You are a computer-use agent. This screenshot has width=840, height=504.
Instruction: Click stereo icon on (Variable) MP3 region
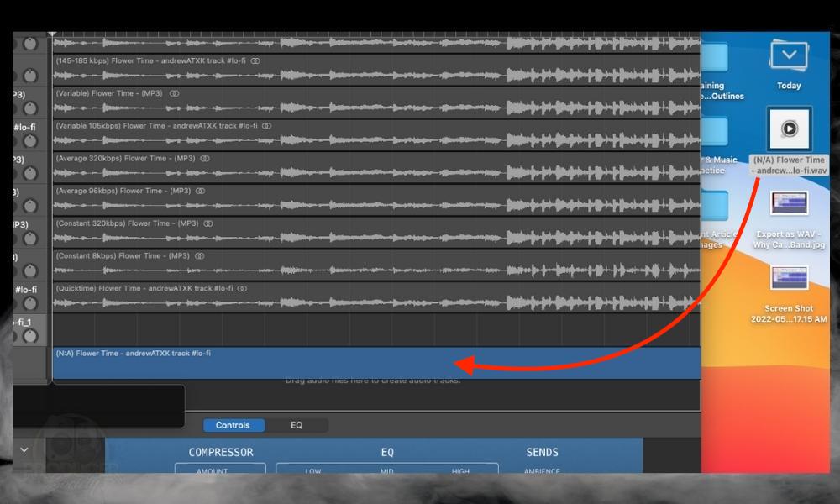coord(174,93)
